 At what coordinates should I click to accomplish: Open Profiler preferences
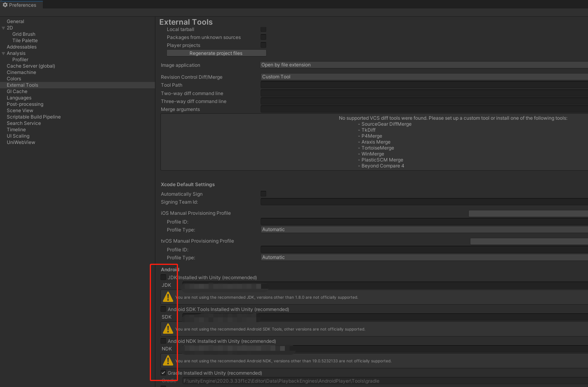[20, 60]
